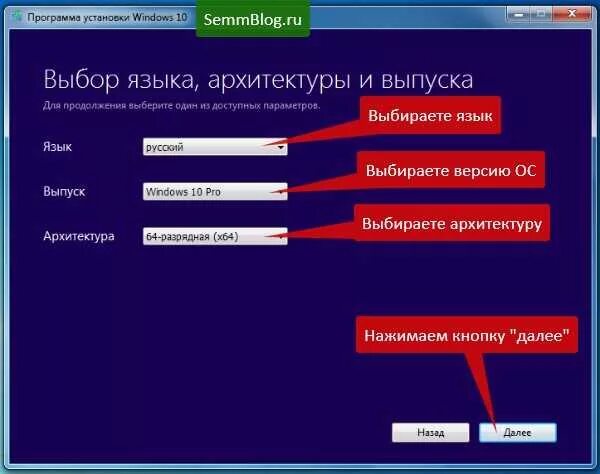Open the Язык dropdown showing русский

[215, 147]
